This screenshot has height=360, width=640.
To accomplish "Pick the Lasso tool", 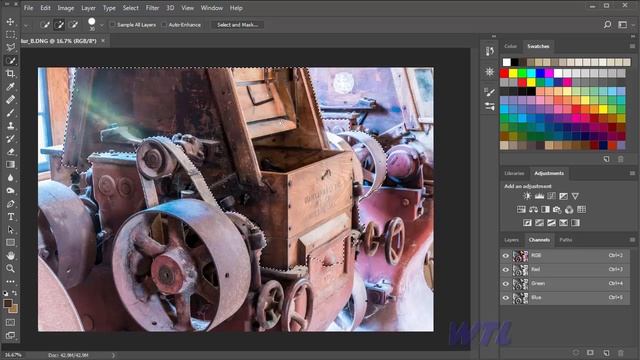I will [10, 47].
